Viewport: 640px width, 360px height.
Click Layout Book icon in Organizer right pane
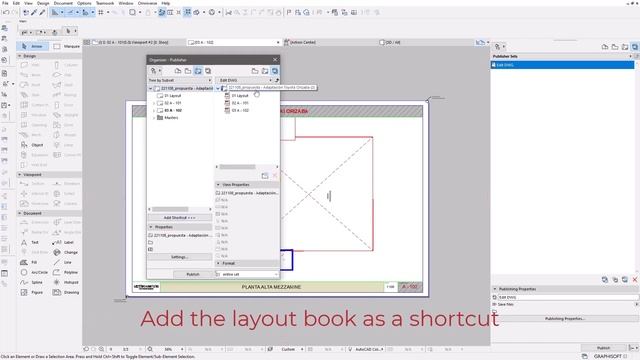point(265,71)
